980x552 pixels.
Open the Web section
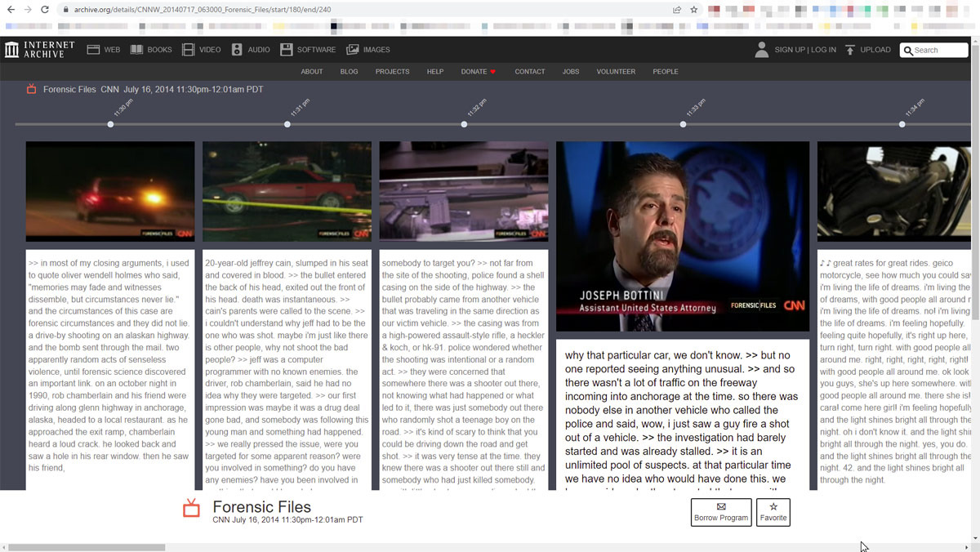(x=103, y=50)
